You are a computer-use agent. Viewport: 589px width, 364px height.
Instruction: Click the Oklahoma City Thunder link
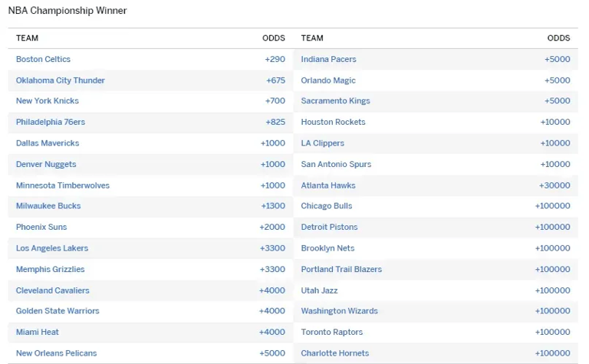tap(61, 80)
